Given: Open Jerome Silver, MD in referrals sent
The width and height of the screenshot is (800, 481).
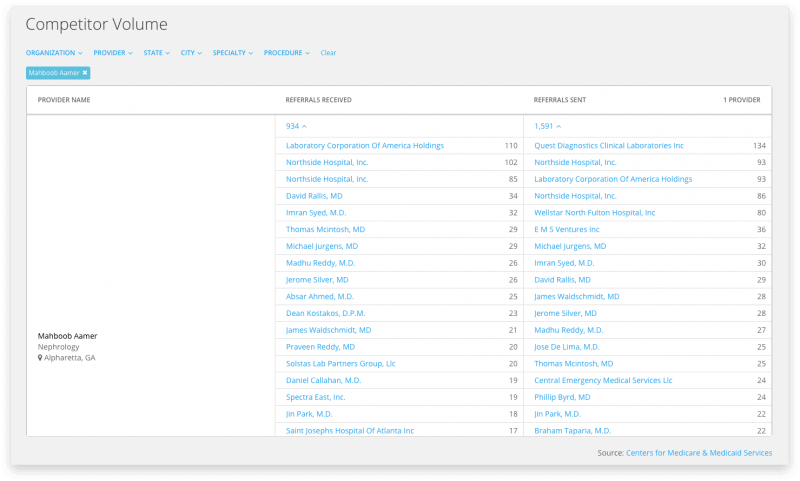Looking at the screenshot, I should [565, 313].
